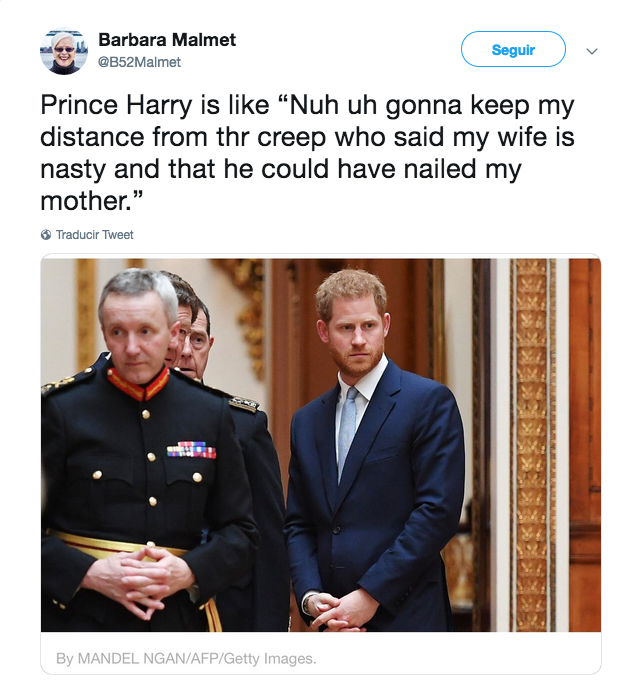Screen dimensions: 635x688
Task: Click the @B52Malmet handle
Action: [139, 62]
